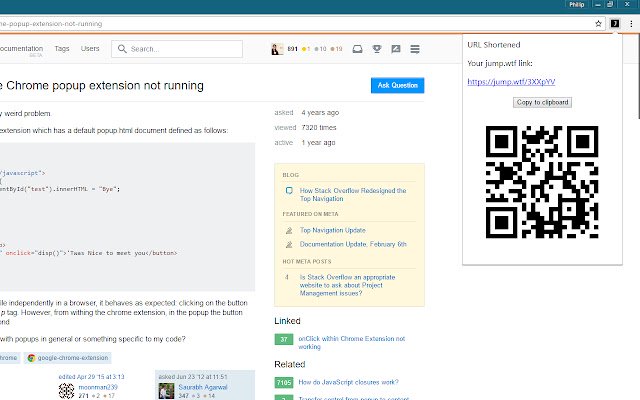
Task: Click Copy to clipboard button
Action: pos(542,102)
